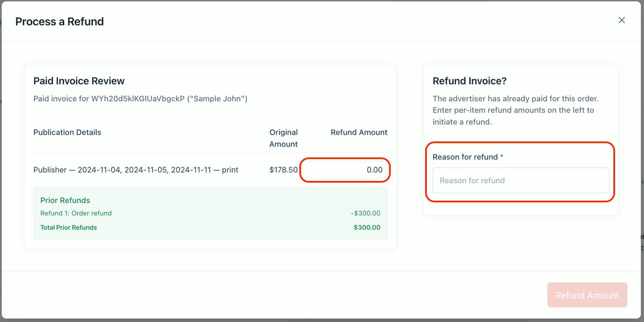Click the Process a Refund dialog title
The image size is (644, 322).
[60, 22]
